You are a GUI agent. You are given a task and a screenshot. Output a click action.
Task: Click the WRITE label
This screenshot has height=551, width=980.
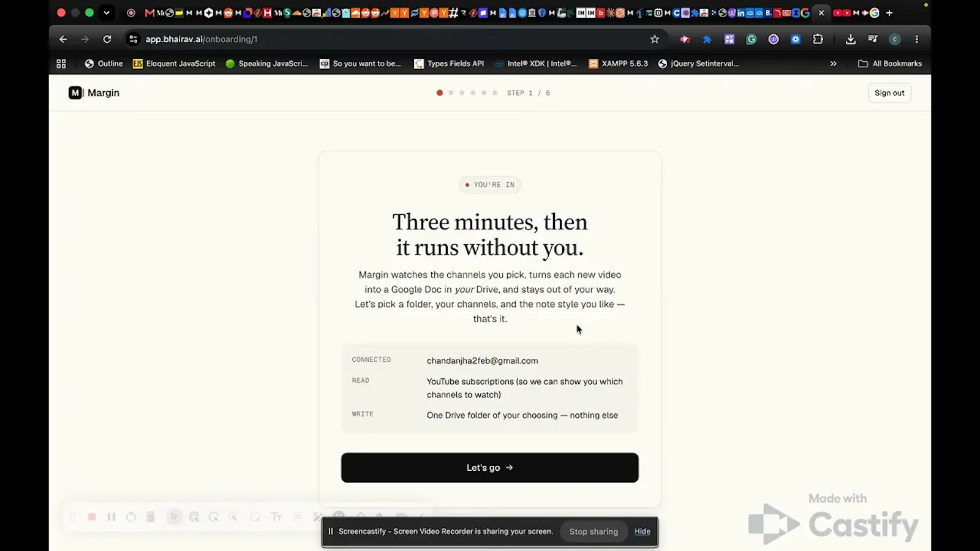[363, 414]
